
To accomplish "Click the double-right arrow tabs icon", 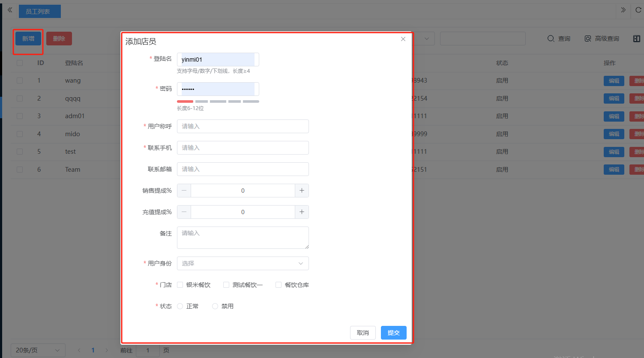I will [623, 10].
